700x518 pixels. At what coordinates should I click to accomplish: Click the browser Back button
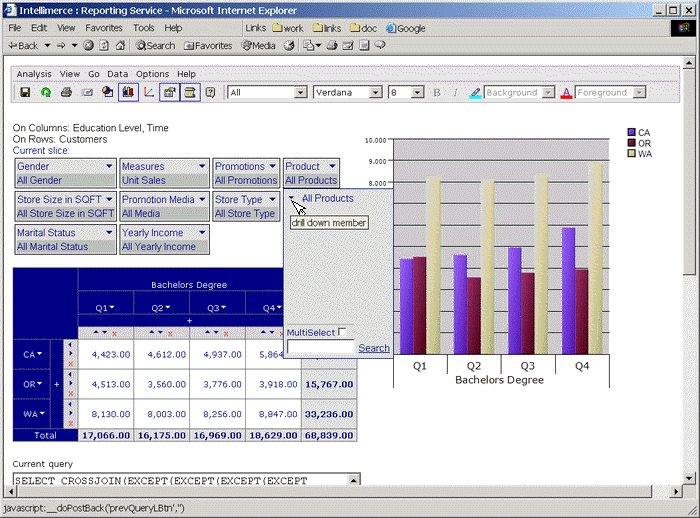point(25,46)
